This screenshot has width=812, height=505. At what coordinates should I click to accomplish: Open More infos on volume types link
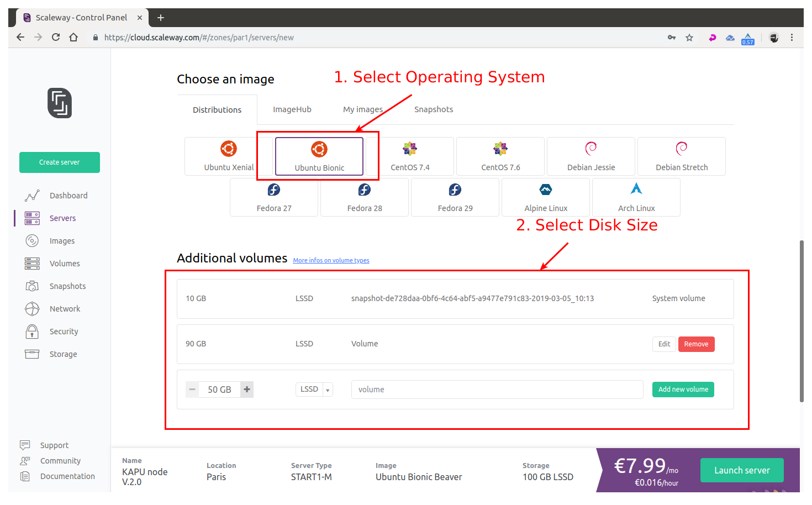(x=331, y=260)
